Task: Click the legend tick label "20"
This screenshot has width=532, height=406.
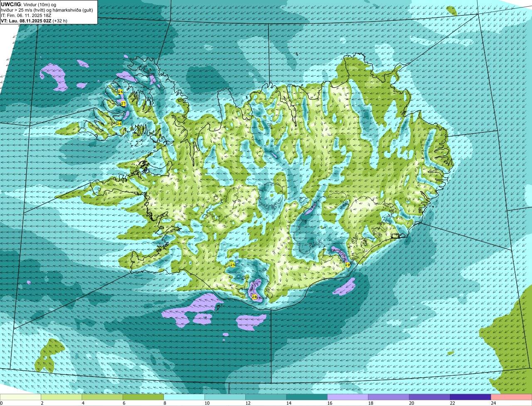Action: (411, 403)
